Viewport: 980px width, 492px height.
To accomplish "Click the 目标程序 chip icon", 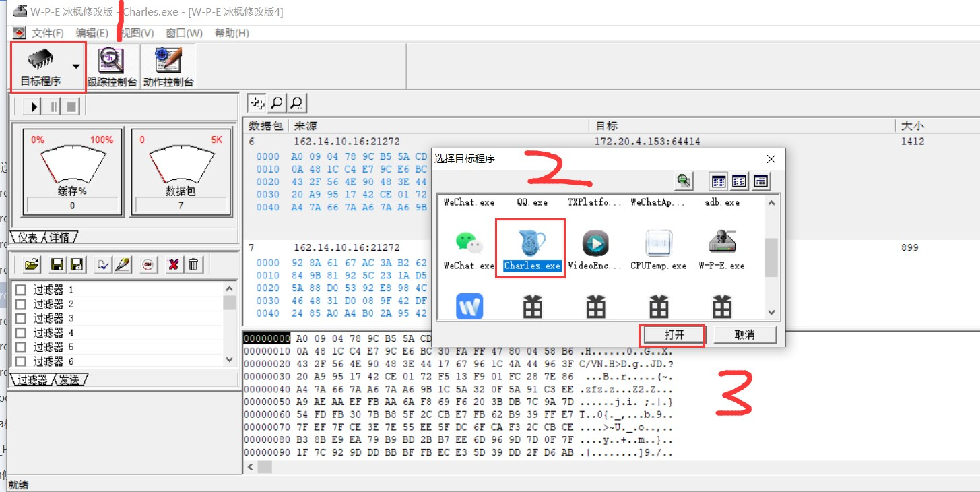I will (40, 59).
